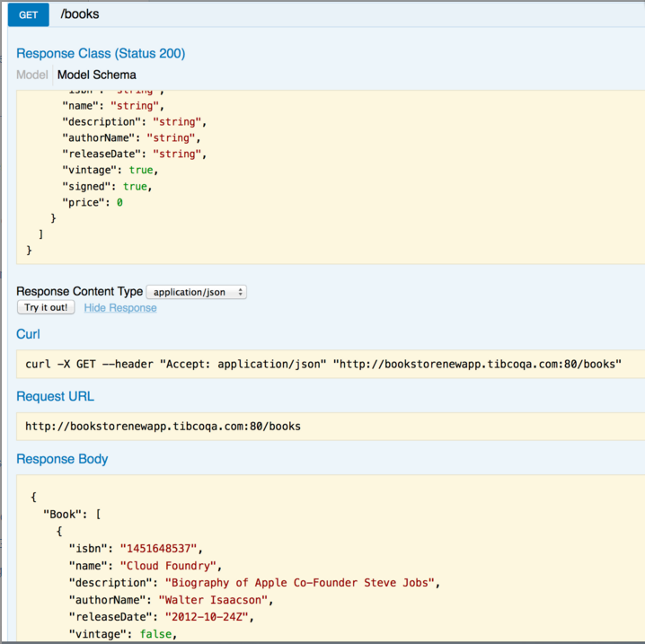Click the Request URL heading
This screenshot has width=645, height=644.
(55, 396)
